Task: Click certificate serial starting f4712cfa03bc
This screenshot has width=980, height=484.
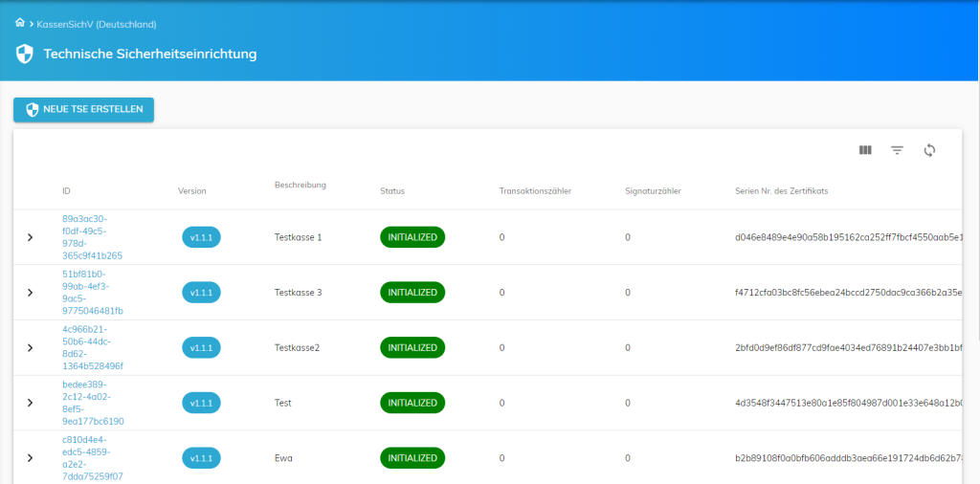Action: pos(849,293)
